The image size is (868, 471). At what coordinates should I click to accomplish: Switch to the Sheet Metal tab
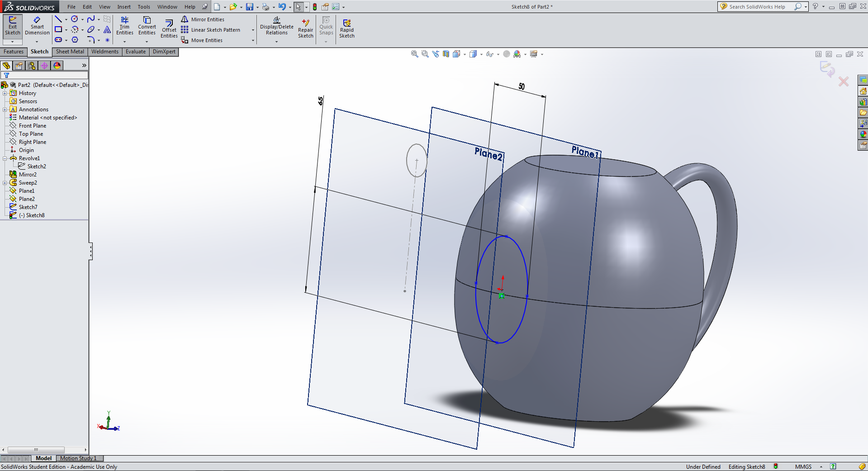[x=70, y=52]
